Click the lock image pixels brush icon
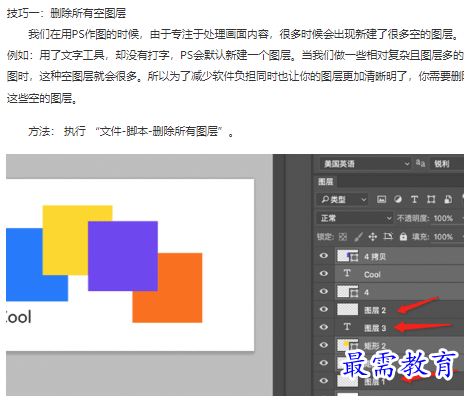The width and height of the screenshot is (464, 396). (x=358, y=237)
